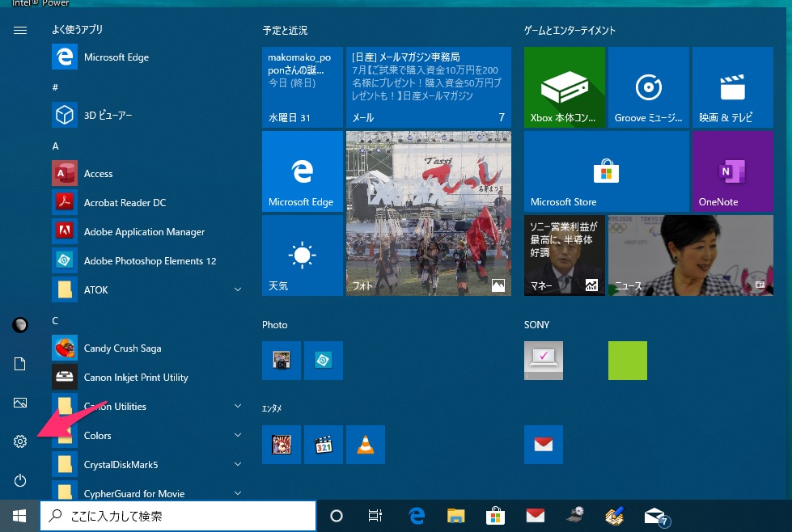Open the red mail tile under SONY
792x532 pixels.
point(544,445)
